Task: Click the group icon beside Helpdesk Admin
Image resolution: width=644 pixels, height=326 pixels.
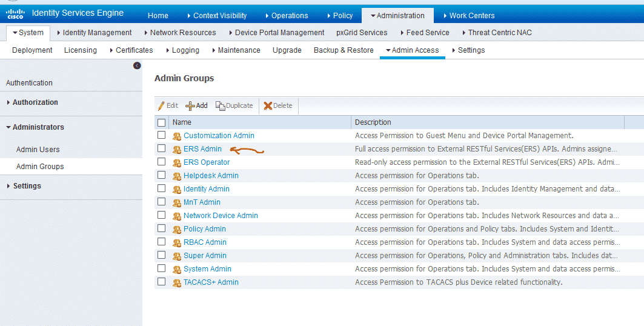Action: [177, 176]
